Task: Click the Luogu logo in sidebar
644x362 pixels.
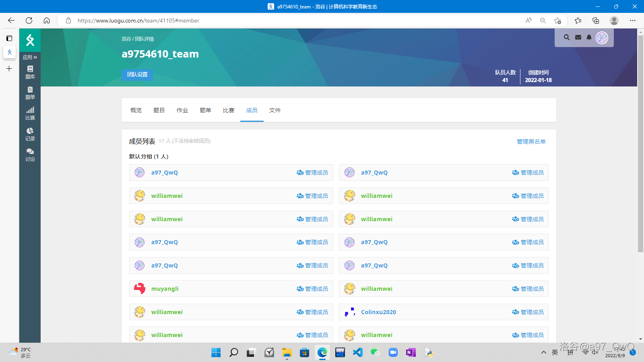Action: pos(30,40)
